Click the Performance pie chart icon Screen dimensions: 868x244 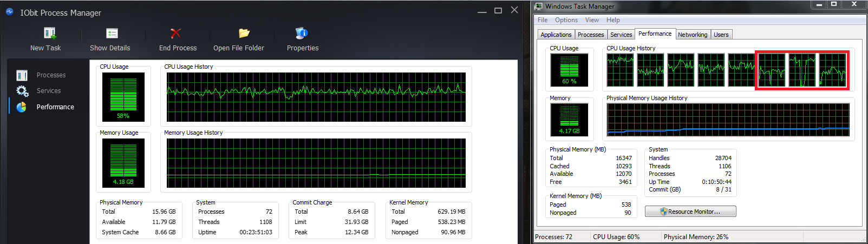[x=21, y=107]
